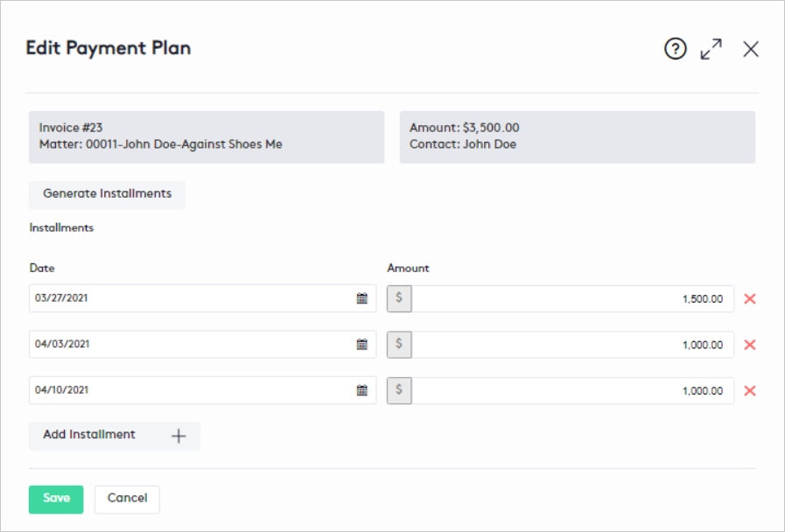Image resolution: width=785 pixels, height=532 pixels.
Task: Click the Invoice #23 matter info box
Action: pyautogui.click(x=207, y=136)
